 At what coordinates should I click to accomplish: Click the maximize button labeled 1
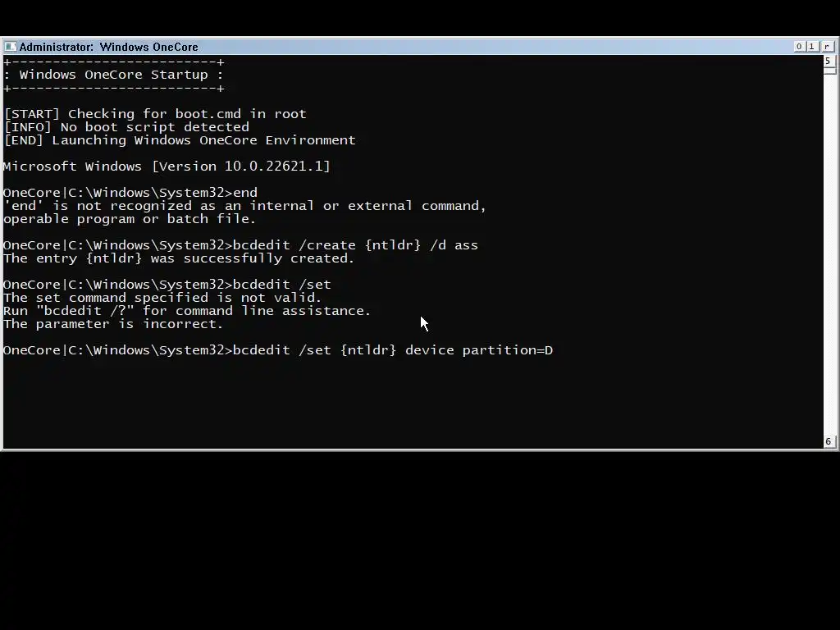(x=812, y=47)
